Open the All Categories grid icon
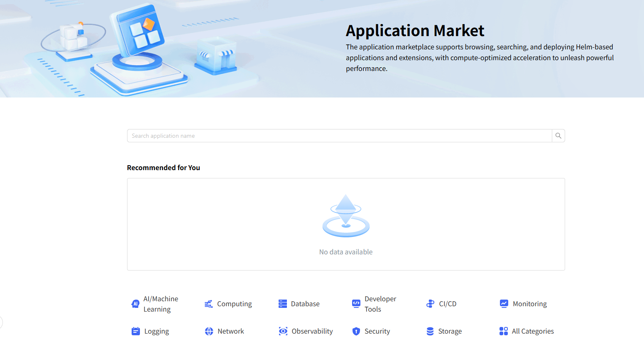 point(504,331)
